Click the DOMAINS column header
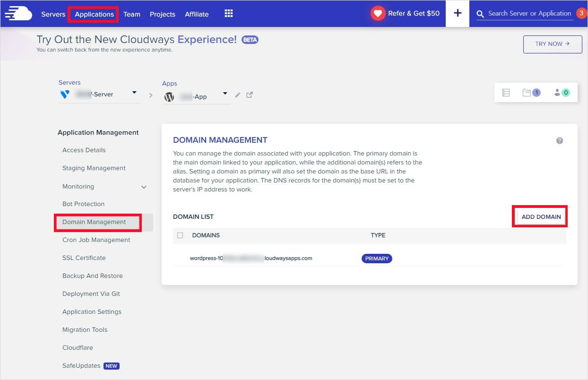Image resolution: width=588 pixels, height=380 pixels. [x=206, y=235]
